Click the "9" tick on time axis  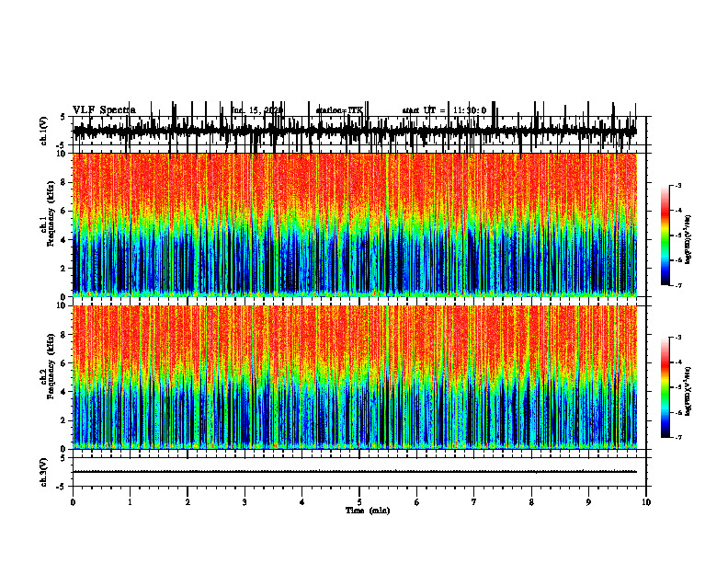coord(588,502)
